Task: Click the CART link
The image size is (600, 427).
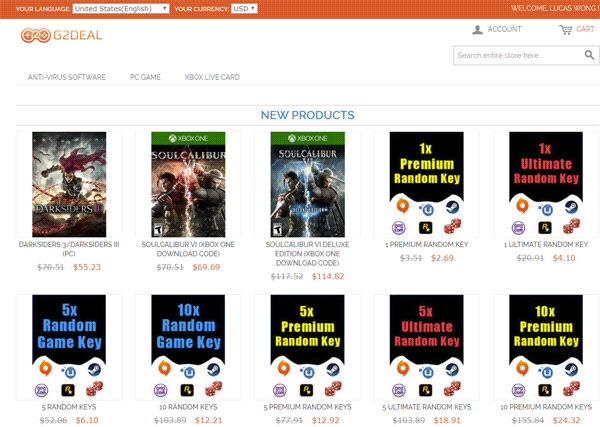Action: 585,29
